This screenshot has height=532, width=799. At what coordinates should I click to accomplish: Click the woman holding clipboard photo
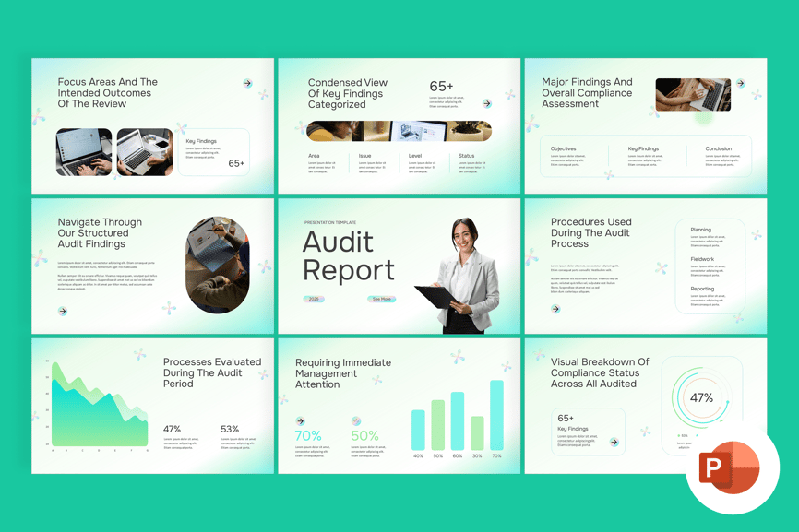pyautogui.click(x=464, y=277)
